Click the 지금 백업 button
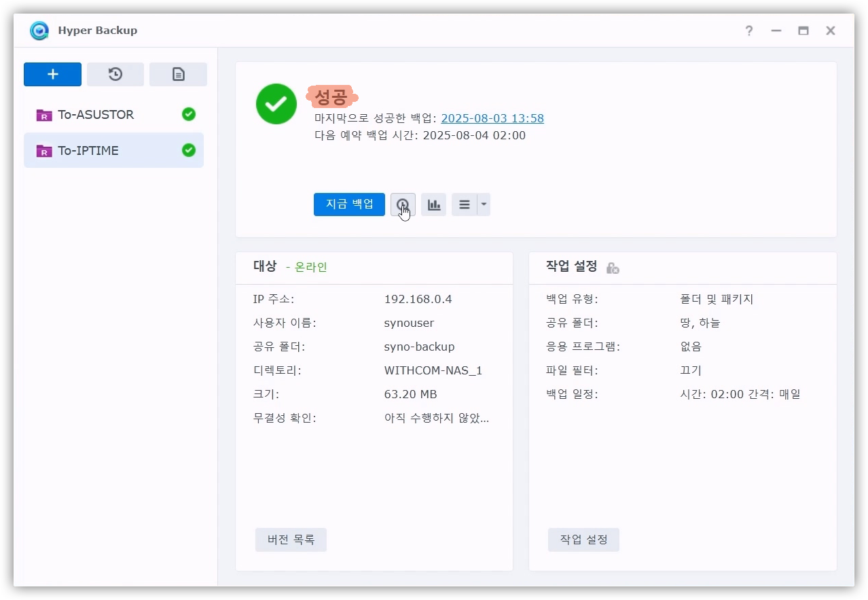This screenshot has width=868, height=600. [349, 205]
